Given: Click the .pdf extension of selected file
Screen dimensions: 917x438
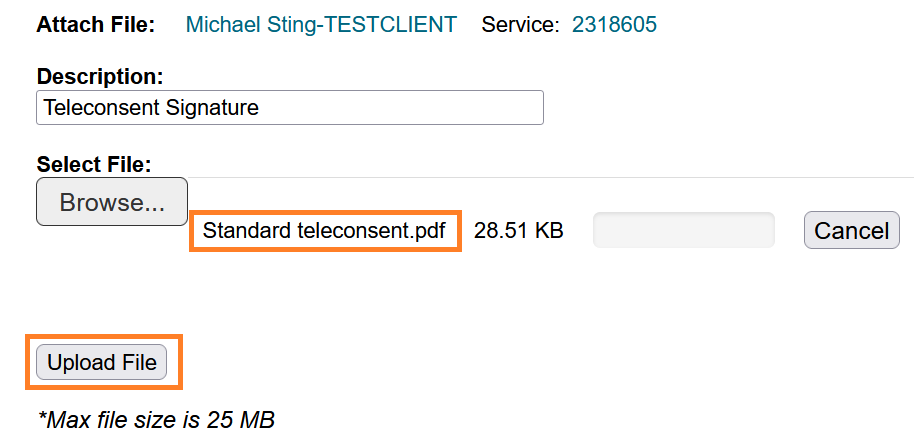Looking at the screenshot, I should (x=427, y=231).
